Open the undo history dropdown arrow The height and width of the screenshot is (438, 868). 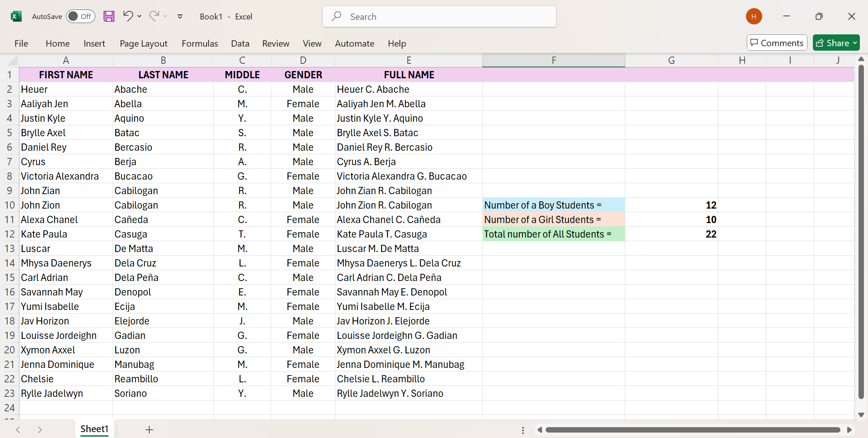140,16
